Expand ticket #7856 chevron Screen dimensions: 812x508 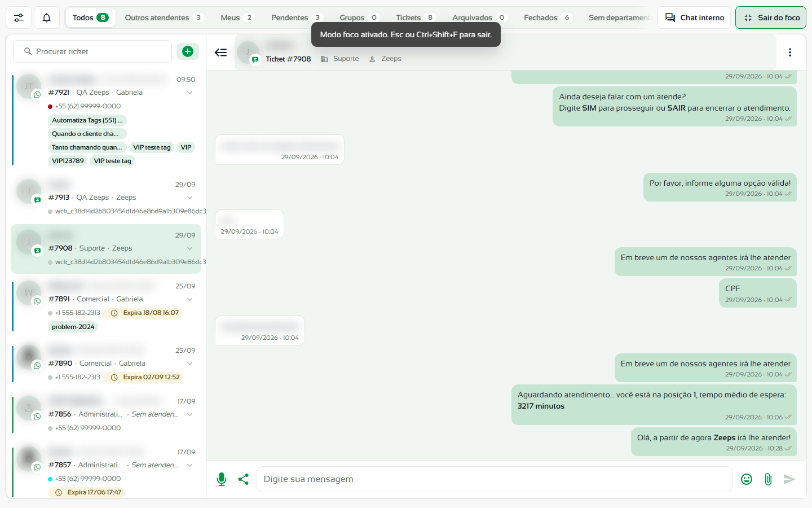point(190,414)
